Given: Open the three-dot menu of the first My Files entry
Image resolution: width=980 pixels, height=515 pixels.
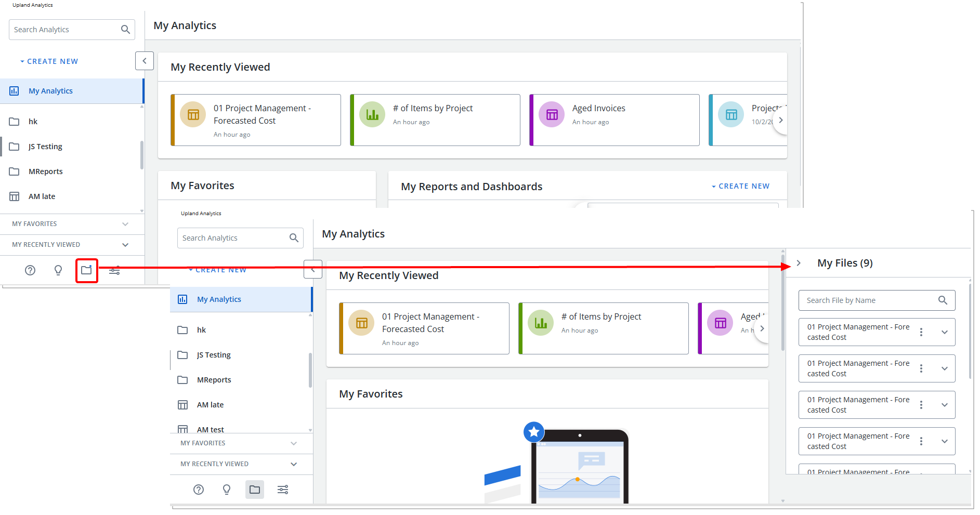Looking at the screenshot, I should click(921, 332).
